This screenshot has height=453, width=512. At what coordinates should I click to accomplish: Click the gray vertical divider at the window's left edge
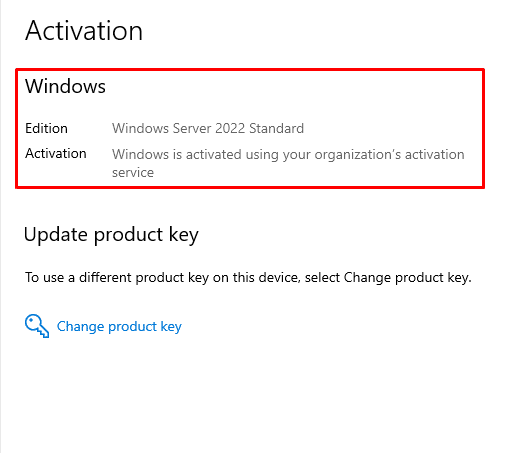click(x=1, y=227)
